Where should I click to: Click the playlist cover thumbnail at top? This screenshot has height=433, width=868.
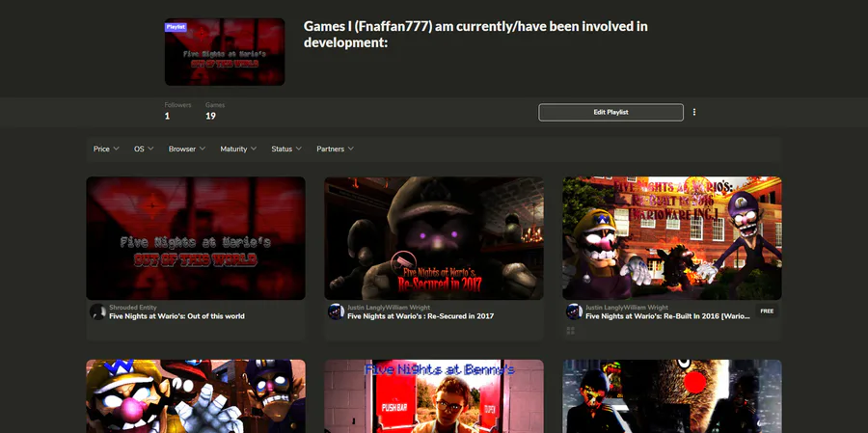coord(225,52)
